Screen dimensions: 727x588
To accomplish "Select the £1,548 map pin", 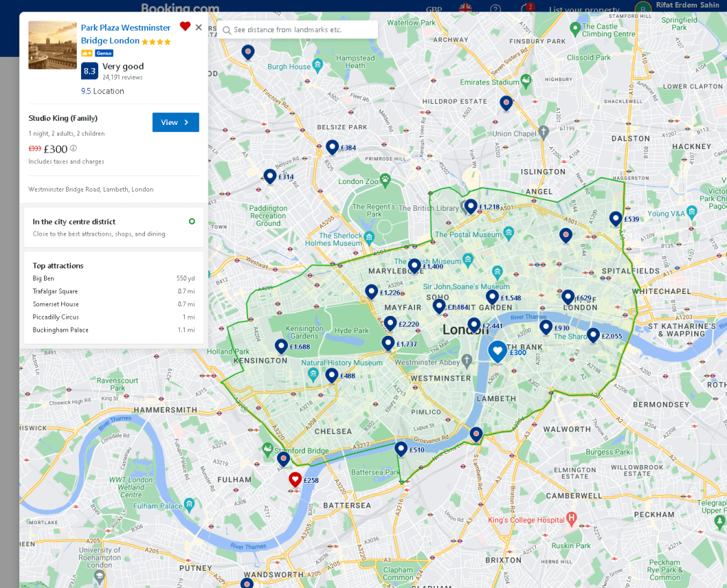I will 492,298.
